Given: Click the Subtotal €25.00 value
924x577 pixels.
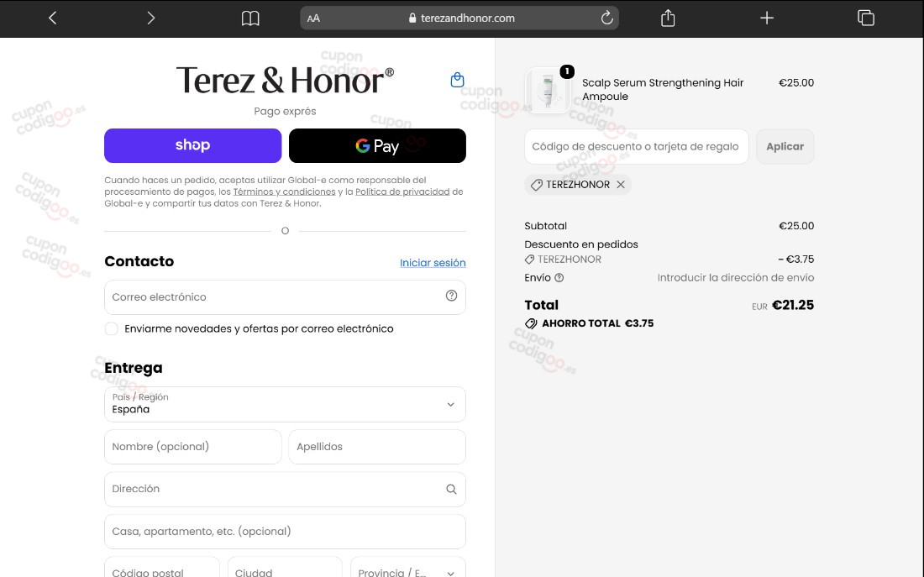Looking at the screenshot, I should (x=796, y=226).
